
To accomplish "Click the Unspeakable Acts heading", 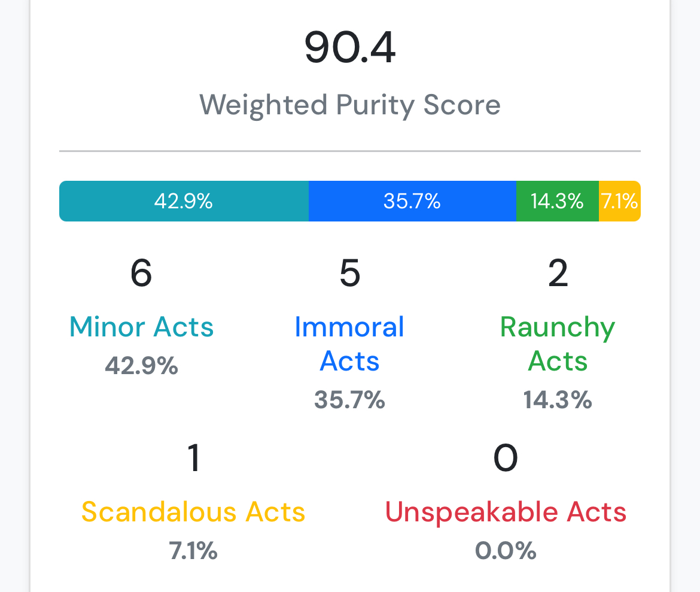I will pyautogui.click(x=506, y=512).
